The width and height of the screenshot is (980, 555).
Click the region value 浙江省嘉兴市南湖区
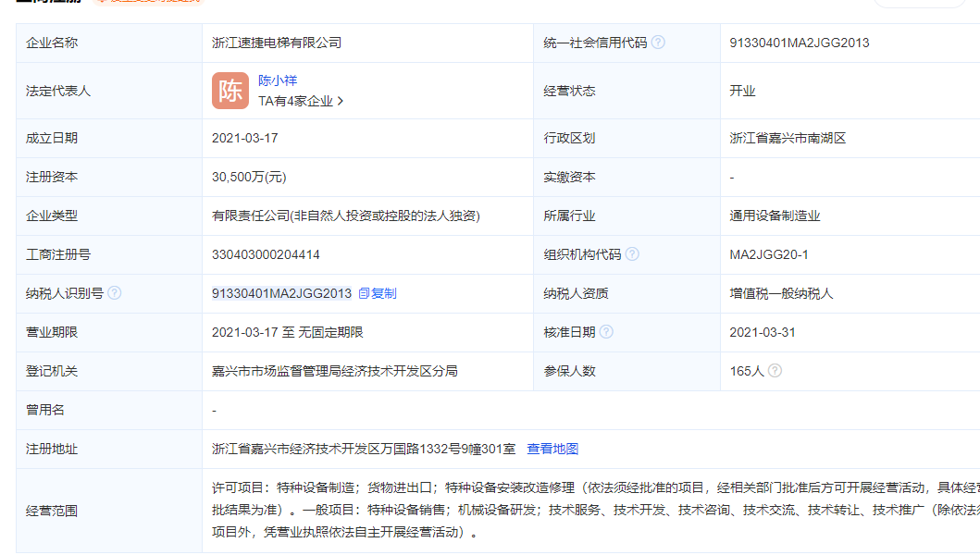point(788,138)
